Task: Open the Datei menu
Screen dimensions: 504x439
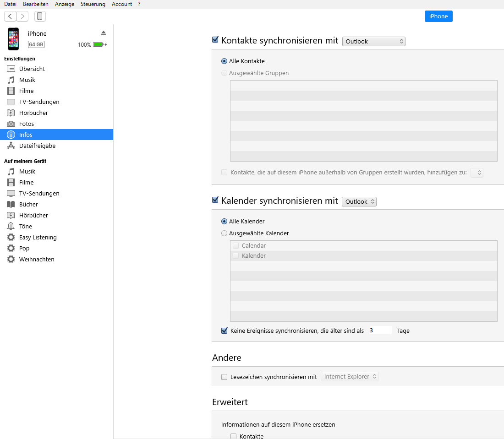Action: tap(10, 4)
